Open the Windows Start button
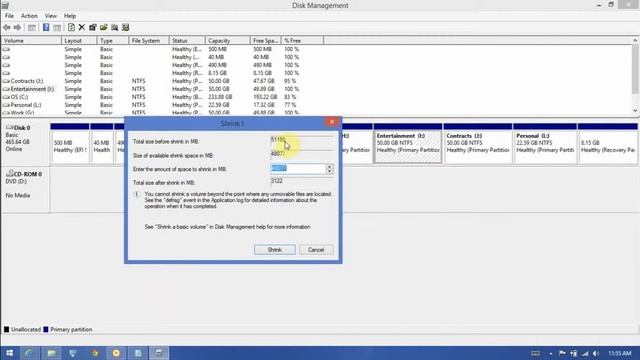 pos(9,353)
